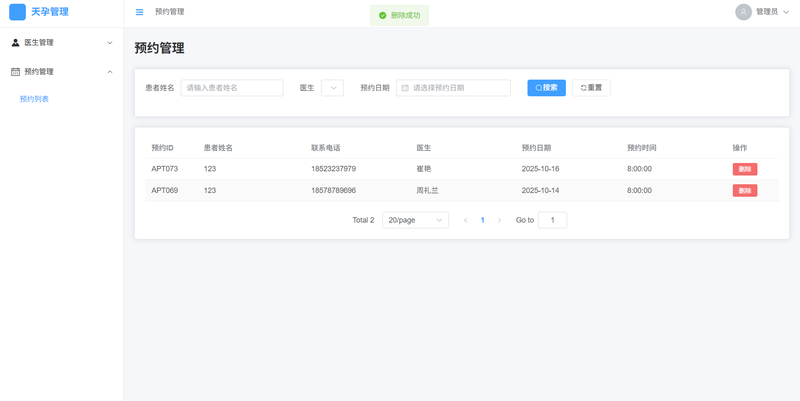Click the 预约管理 calendar icon in sidebar
The width and height of the screenshot is (800, 401).
[x=15, y=72]
